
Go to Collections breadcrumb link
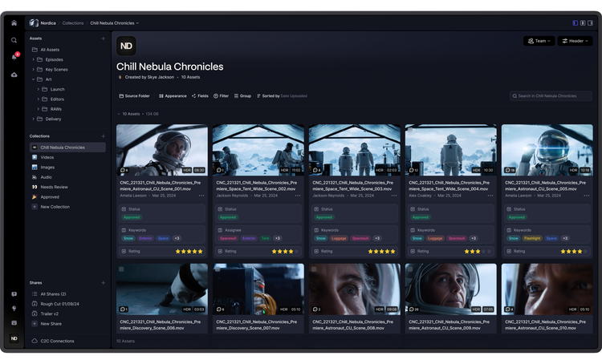(73, 23)
